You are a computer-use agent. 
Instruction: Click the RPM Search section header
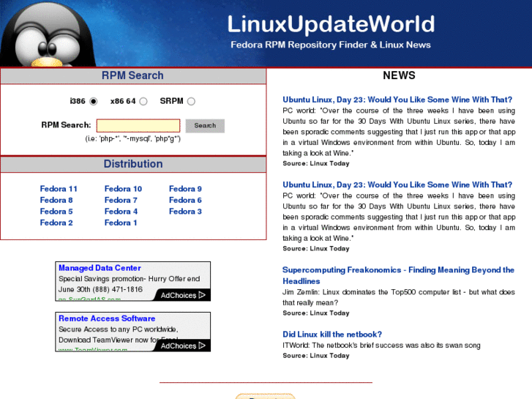pos(132,75)
